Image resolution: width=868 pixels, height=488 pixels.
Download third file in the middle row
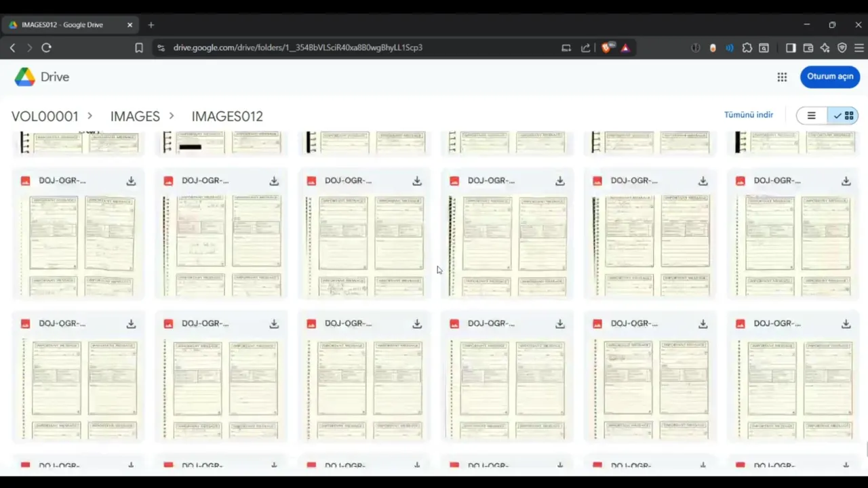click(x=417, y=181)
